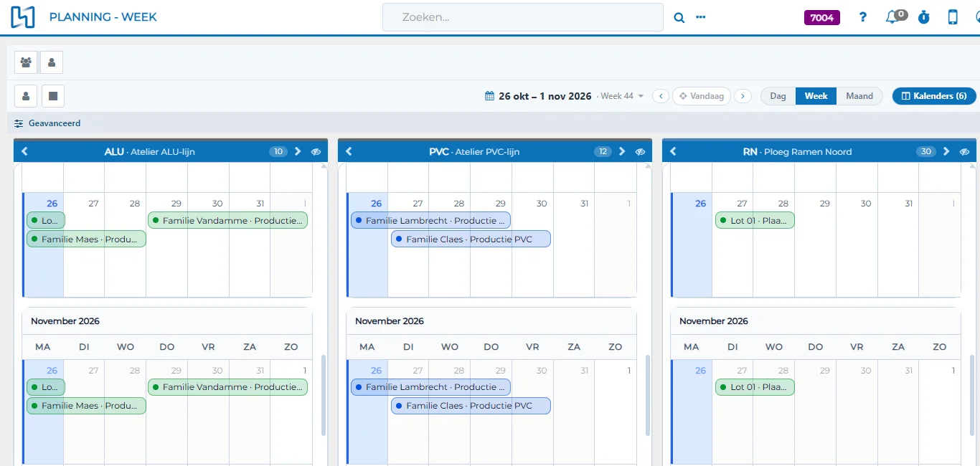The height and width of the screenshot is (466, 980).
Task: Open the Week 44 dropdown
Action: (x=622, y=96)
